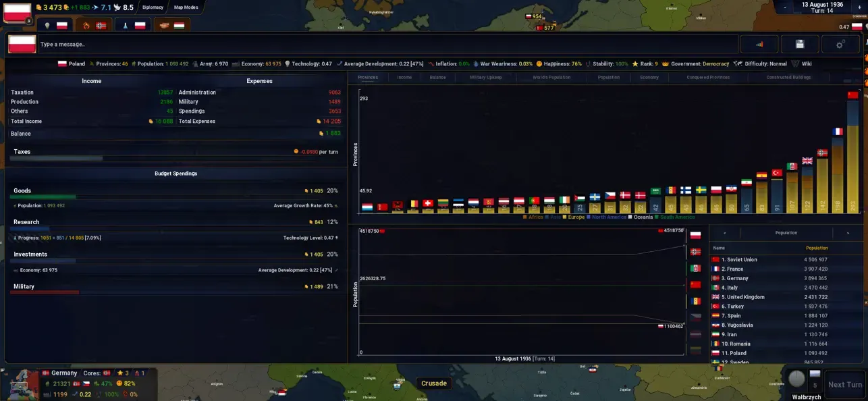868x401 pixels.
Task: Click the statistics bar chart icon
Action: tap(759, 45)
